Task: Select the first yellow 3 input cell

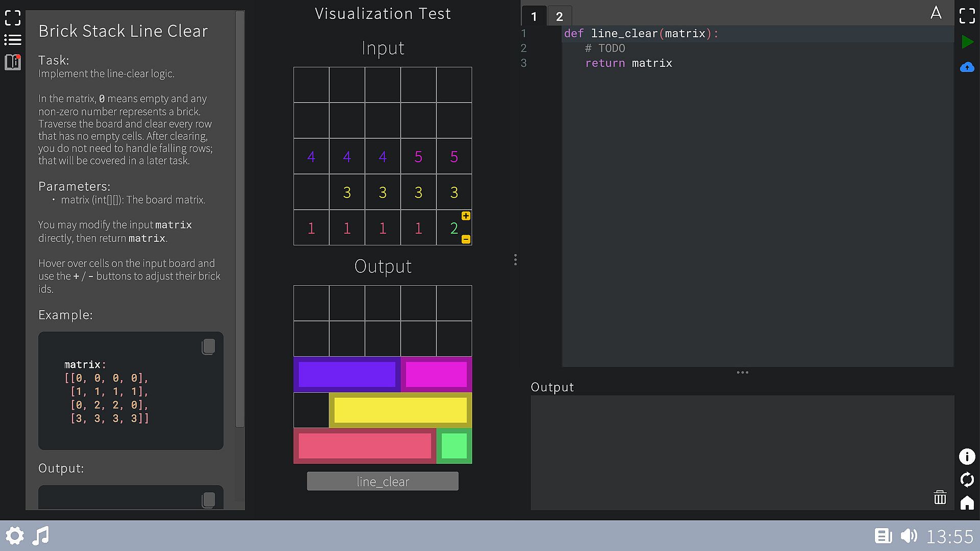Action: pyautogui.click(x=347, y=192)
